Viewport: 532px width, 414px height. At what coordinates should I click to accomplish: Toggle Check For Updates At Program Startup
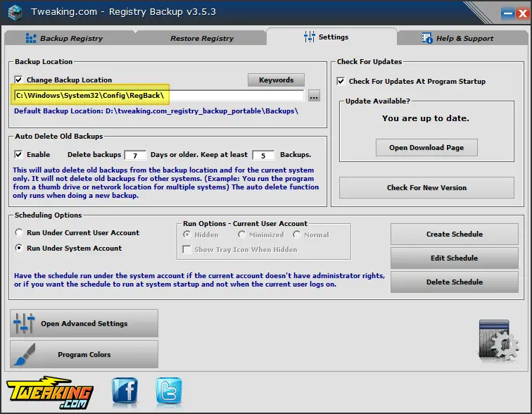coord(341,81)
